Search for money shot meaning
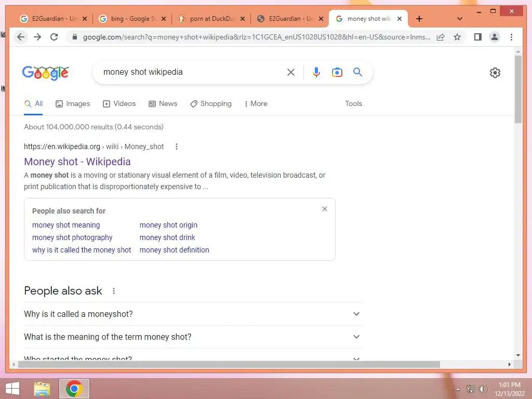 click(x=66, y=225)
